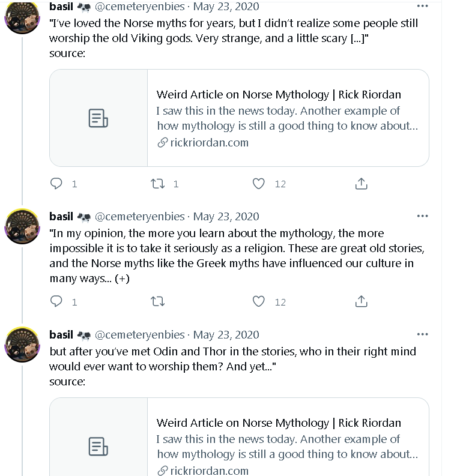Viewport: 457px width, 476px height.
Task: Reply to the 'In my opinion' tweet
Action: pyautogui.click(x=57, y=301)
